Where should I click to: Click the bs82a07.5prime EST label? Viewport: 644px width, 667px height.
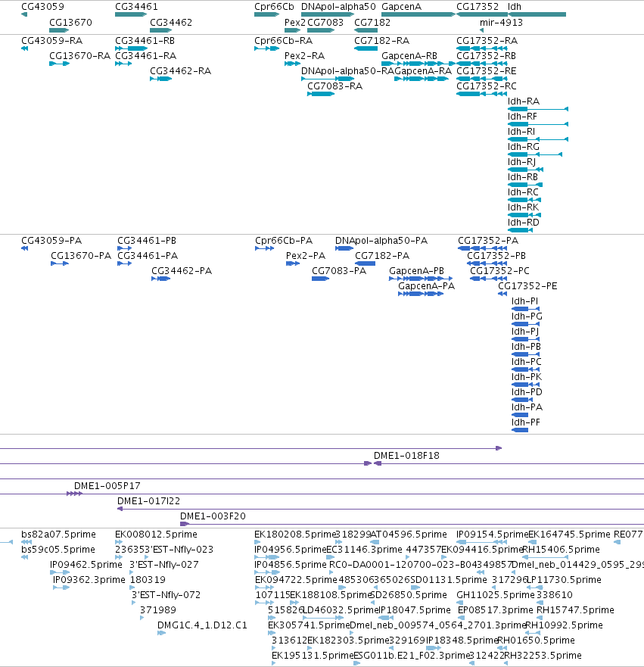[x=59, y=535]
